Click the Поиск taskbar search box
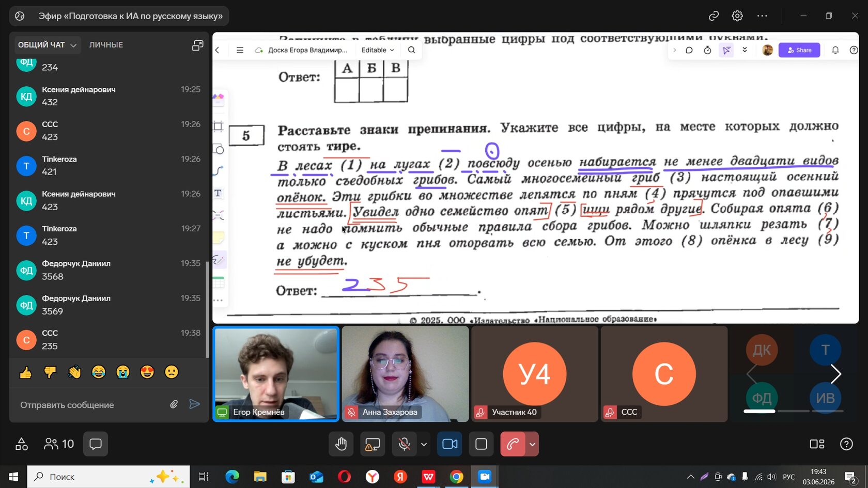 coord(109,477)
